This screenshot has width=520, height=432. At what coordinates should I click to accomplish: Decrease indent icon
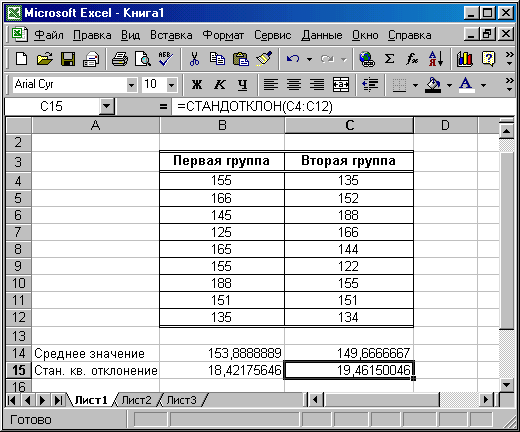click(x=370, y=85)
